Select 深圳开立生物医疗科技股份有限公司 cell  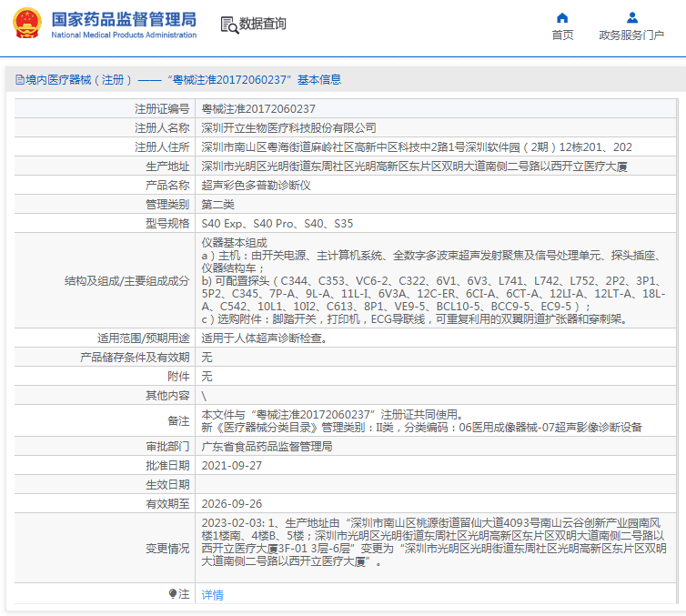[288, 128]
